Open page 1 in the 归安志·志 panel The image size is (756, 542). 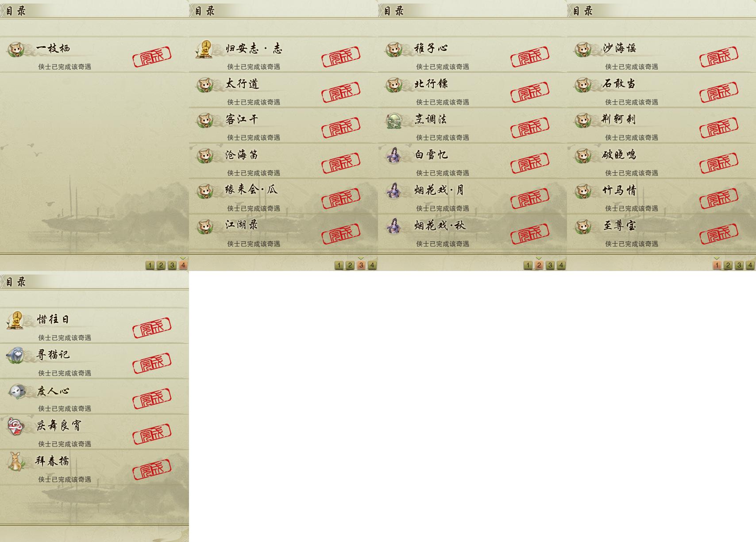pos(339,265)
